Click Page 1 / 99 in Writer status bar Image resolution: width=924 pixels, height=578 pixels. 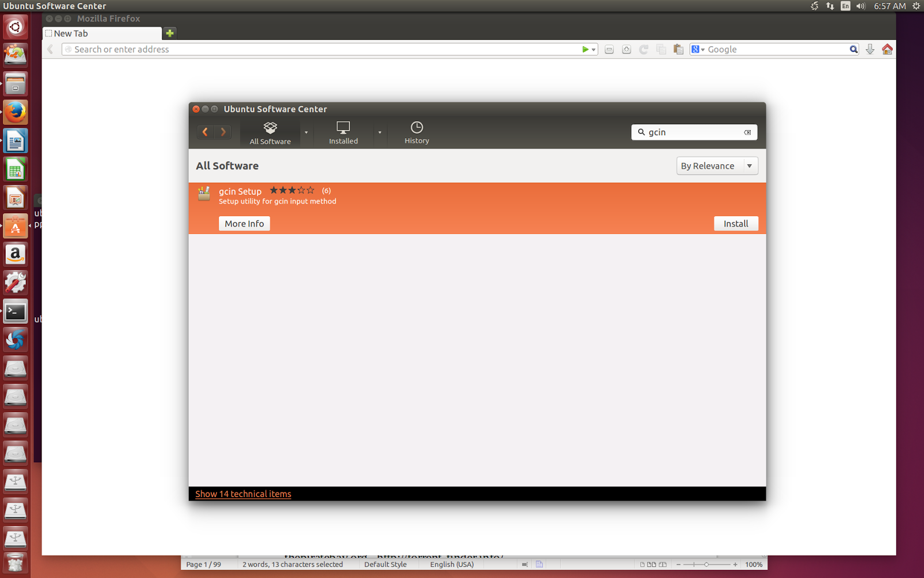[203, 565]
